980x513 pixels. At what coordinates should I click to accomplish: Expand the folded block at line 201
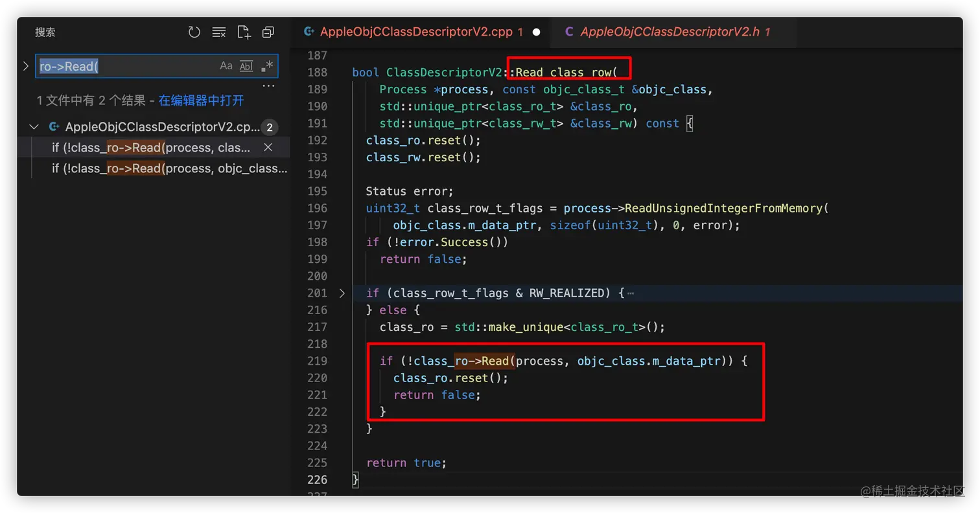pos(342,293)
